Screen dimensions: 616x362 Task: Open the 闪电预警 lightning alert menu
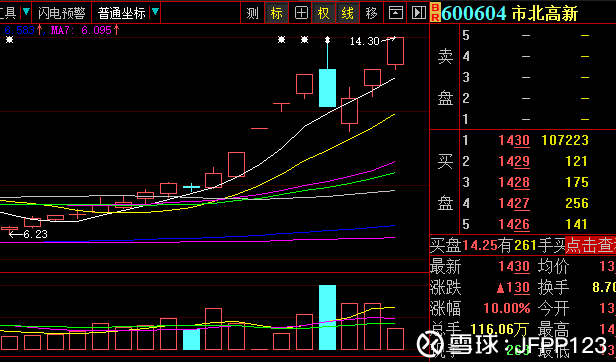62,13
